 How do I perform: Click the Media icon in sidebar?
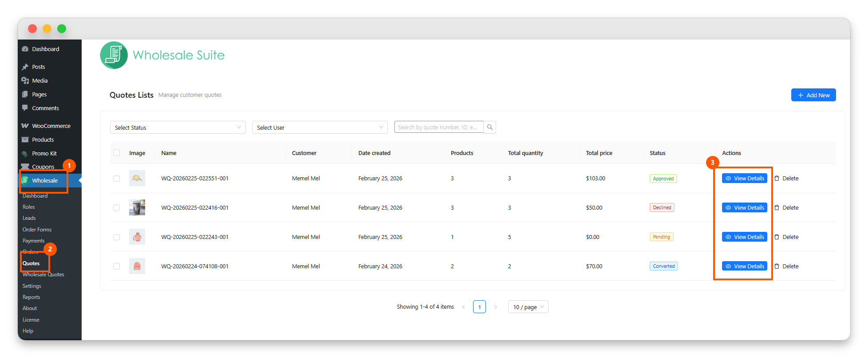click(25, 81)
